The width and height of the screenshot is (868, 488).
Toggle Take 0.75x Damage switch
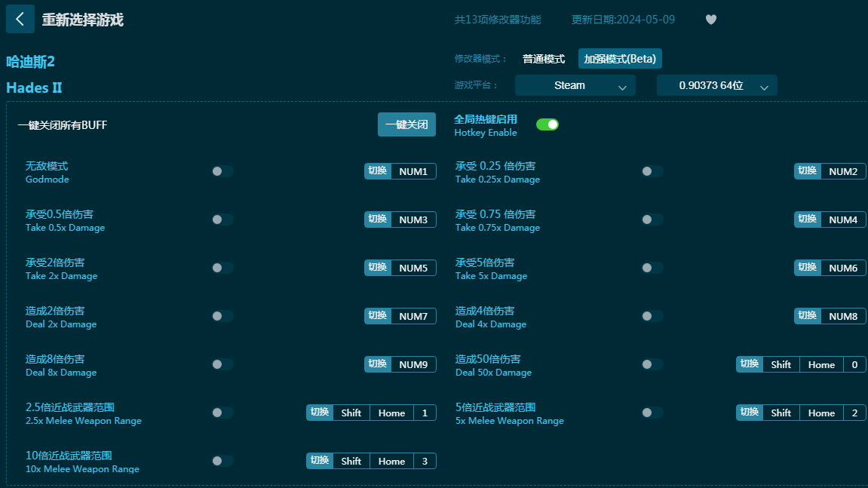(x=652, y=219)
